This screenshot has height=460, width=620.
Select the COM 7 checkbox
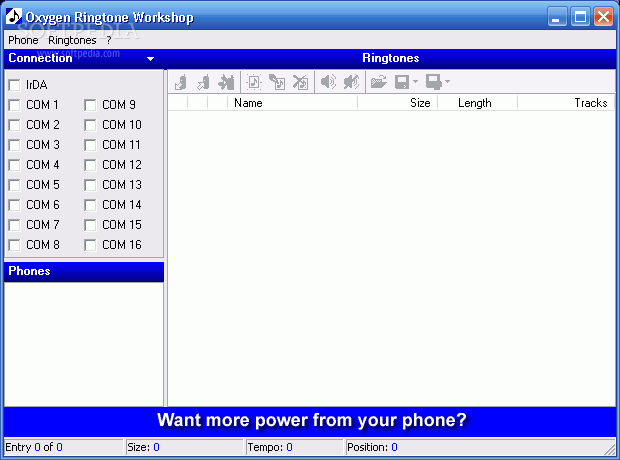14,225
